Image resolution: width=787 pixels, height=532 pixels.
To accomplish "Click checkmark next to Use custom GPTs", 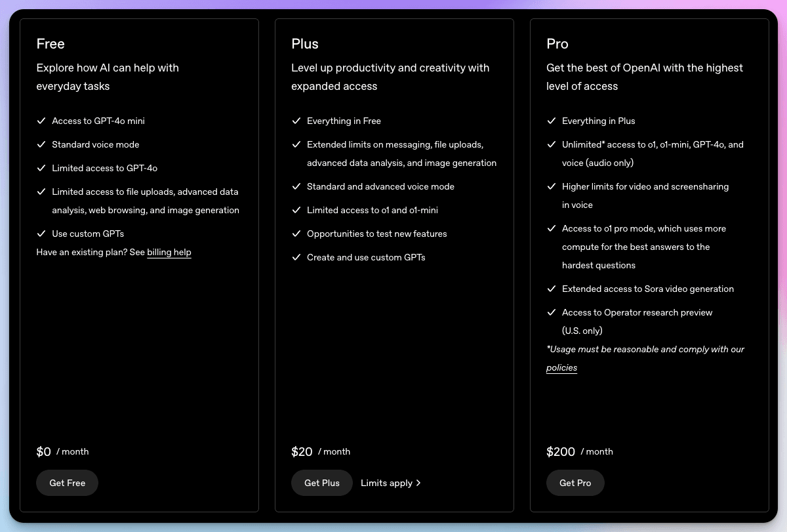I will pos(41,234).
